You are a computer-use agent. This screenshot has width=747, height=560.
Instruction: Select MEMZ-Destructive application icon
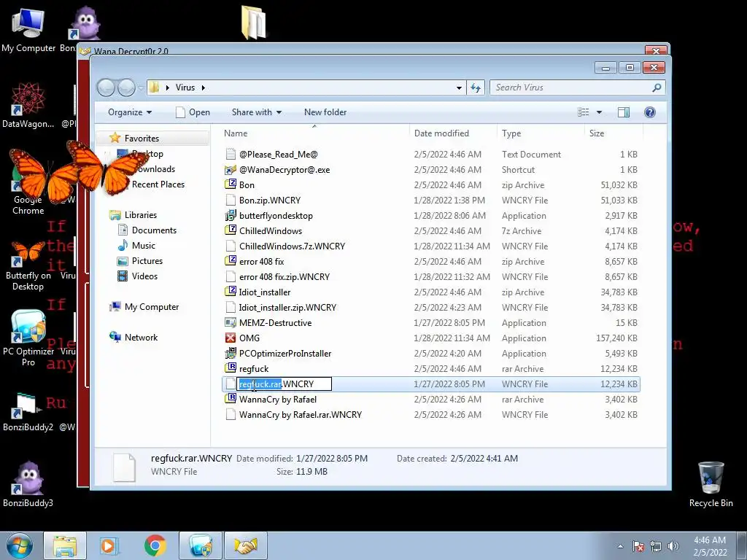(x=231, y=322)
